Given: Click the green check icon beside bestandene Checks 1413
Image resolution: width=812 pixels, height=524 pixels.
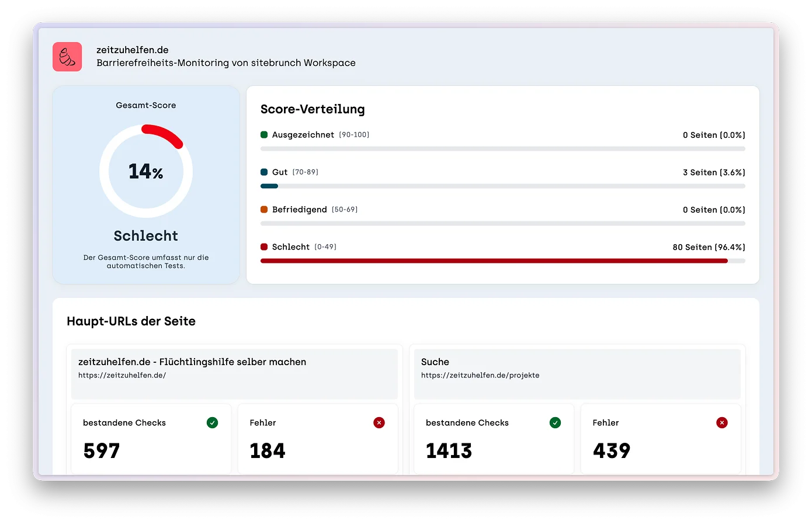Looking at the screenshot, I should click(x=556, y=422).
